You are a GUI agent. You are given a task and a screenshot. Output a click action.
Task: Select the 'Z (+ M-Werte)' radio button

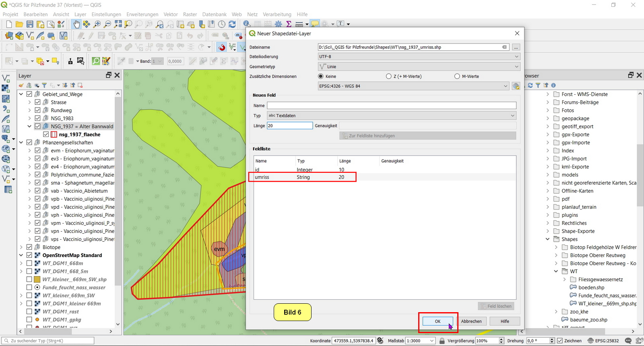pos(388,77)
